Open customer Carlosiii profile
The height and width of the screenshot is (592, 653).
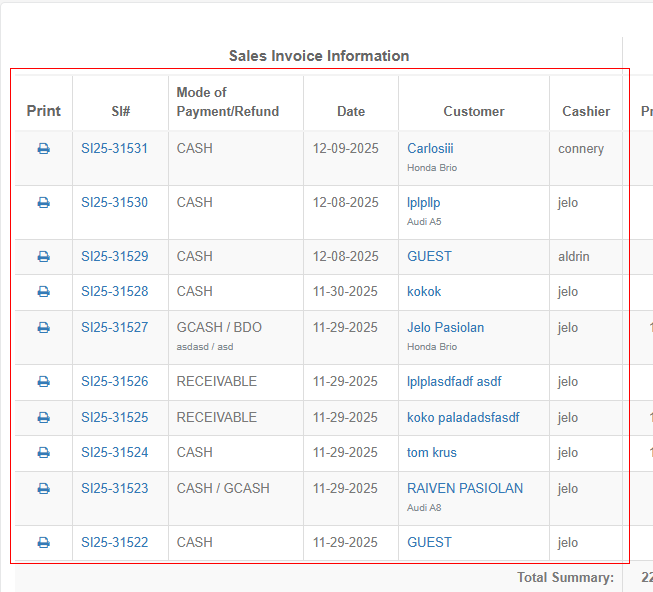pyautogui.click(x=430, y=149)
